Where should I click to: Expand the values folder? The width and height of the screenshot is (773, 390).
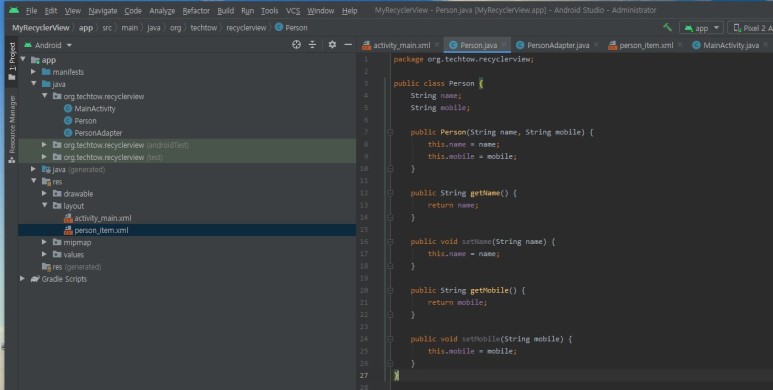point(44,254)
